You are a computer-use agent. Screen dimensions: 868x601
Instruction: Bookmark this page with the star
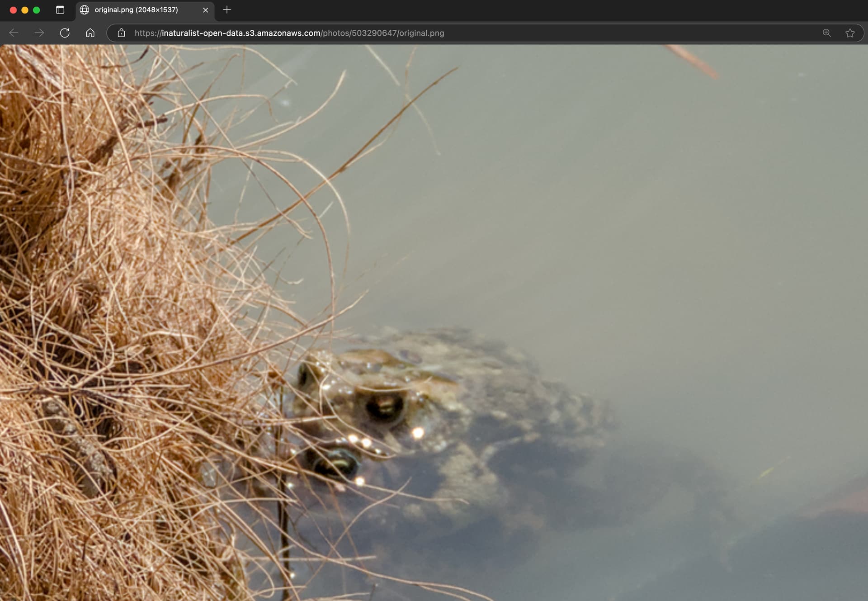click(850, 33)
